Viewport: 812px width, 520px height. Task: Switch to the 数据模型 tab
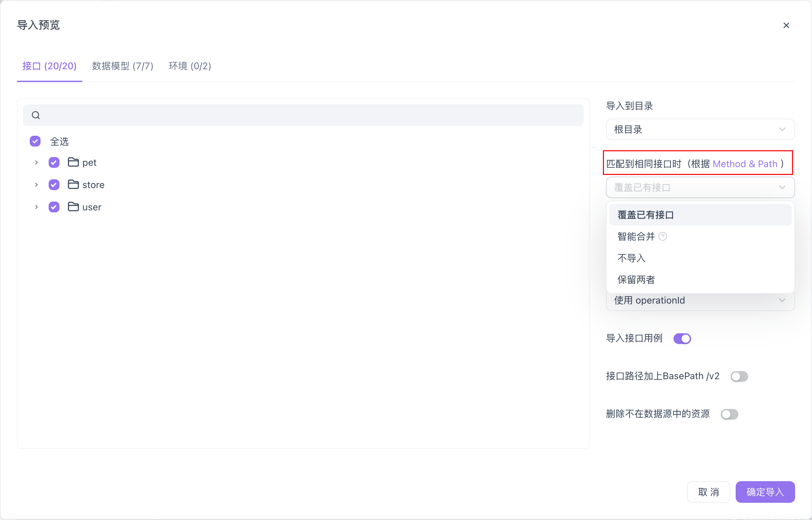(x=122, y=66)
